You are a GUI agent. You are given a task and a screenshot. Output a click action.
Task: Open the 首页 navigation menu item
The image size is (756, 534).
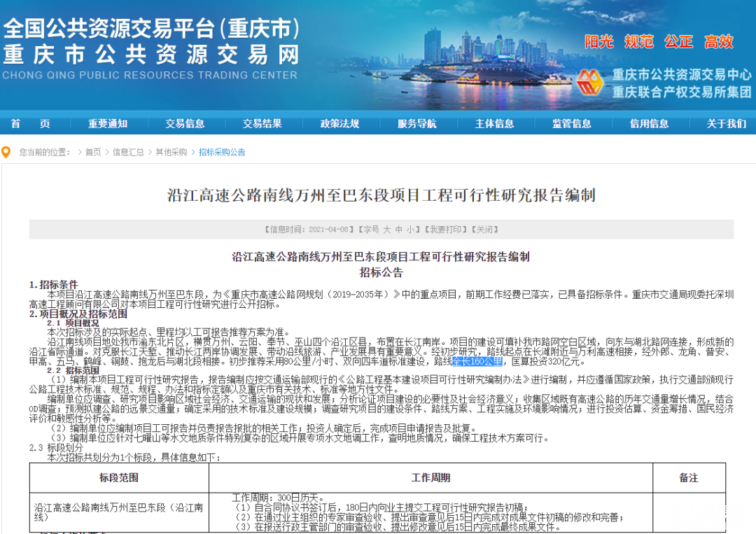(30, 124)
